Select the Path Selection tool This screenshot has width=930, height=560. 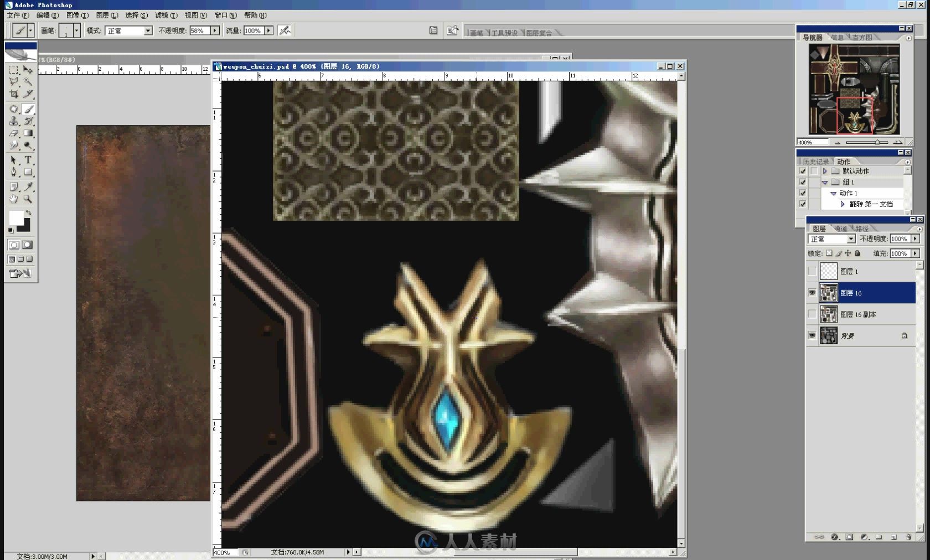(14, 160)
